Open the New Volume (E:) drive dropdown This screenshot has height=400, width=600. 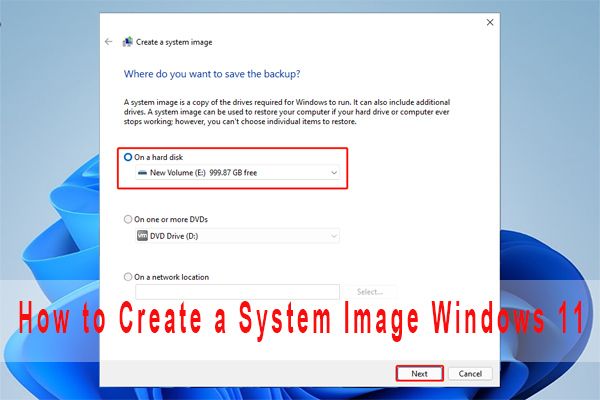237,173
